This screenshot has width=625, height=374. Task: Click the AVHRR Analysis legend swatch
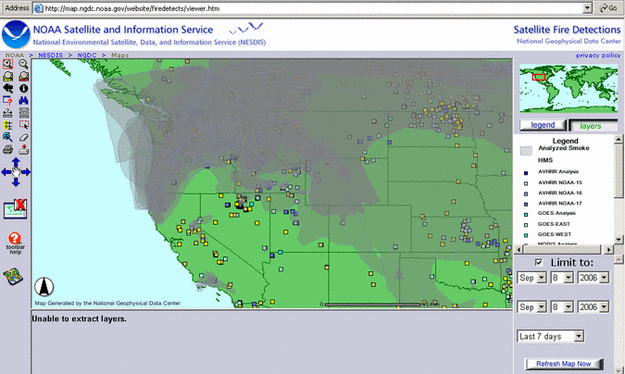click(526, 173)
